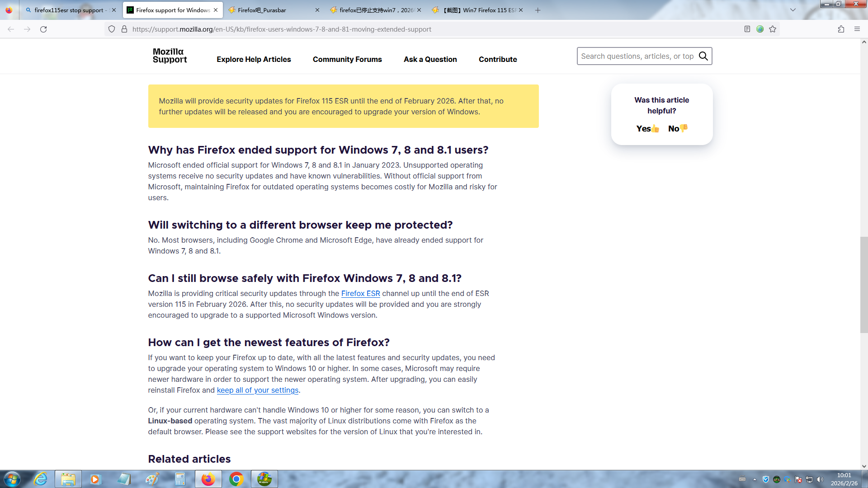Bookmark this page with star icon

(773, 29)
